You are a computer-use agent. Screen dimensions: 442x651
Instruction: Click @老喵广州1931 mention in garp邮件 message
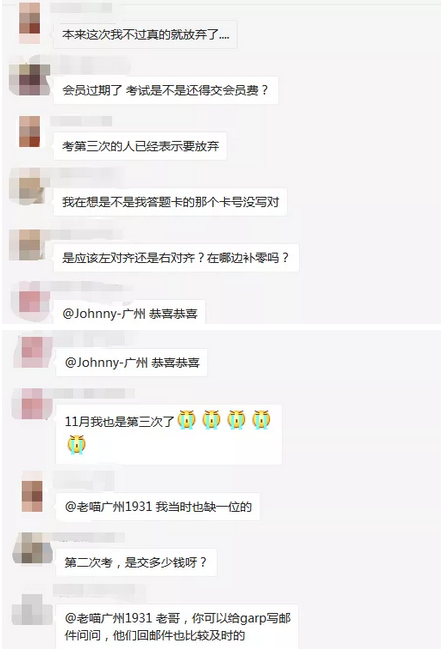click(108, 618)
